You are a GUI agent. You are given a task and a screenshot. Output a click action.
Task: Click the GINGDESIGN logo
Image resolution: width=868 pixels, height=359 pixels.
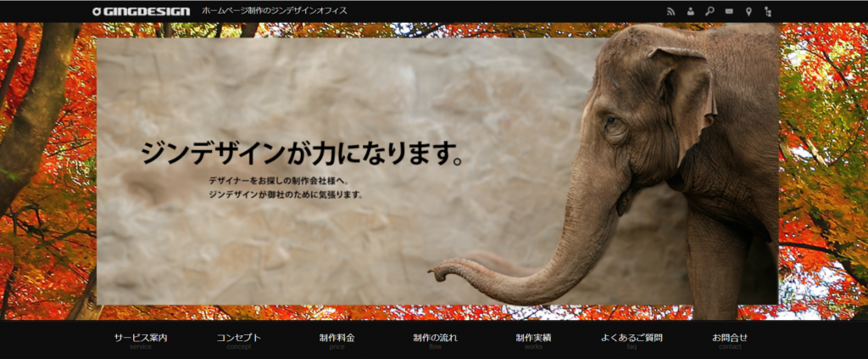click(x=142, y=11)
